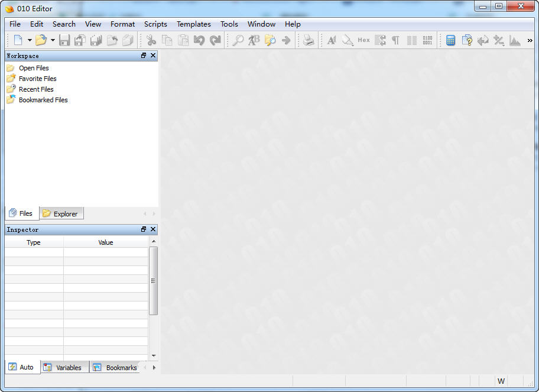Screen dimensions: 539x392
Task: Open the Window menu
Action: 261,24
